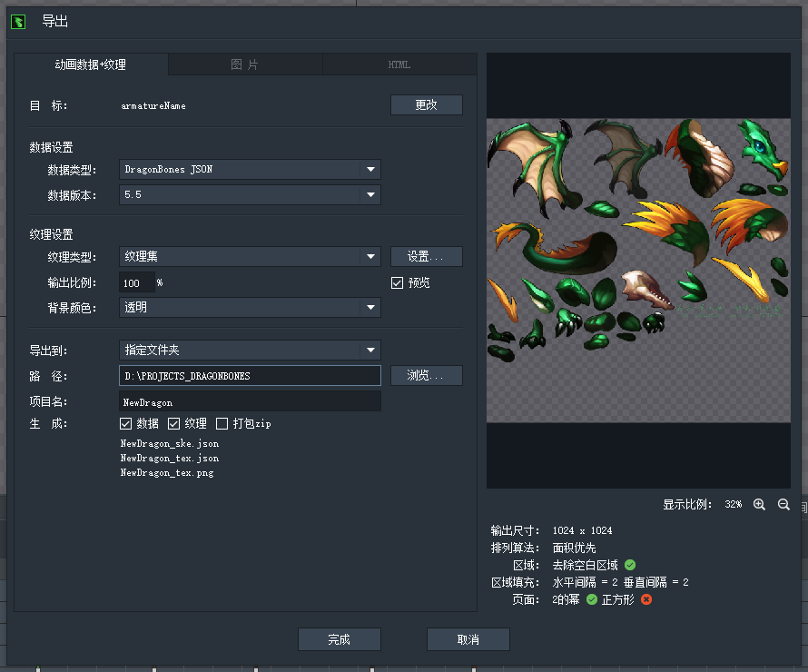Click the NewDragon_tex.json filename
The width and height of the screenshot is (808, 672).
(170, 458)
